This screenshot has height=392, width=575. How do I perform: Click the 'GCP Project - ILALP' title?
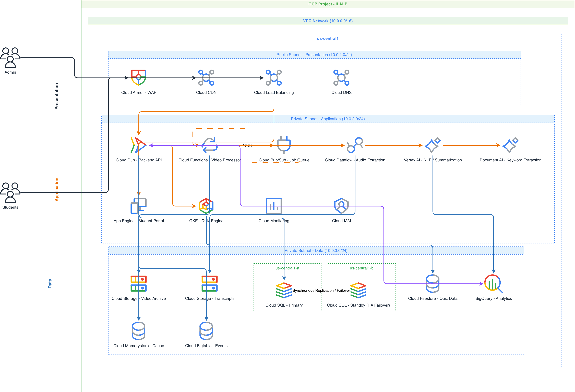click(x=328, y=4)
